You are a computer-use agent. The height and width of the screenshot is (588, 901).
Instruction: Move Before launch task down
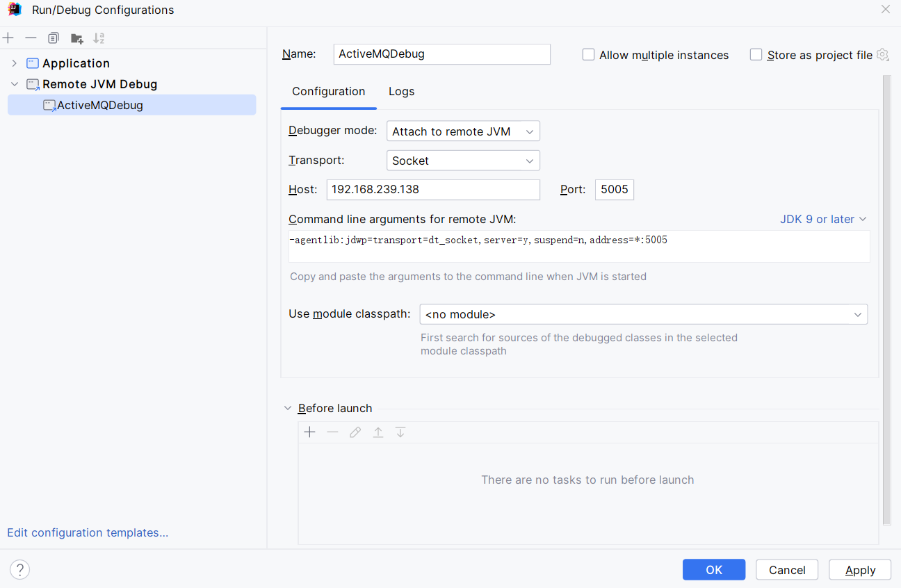[400, 432]
